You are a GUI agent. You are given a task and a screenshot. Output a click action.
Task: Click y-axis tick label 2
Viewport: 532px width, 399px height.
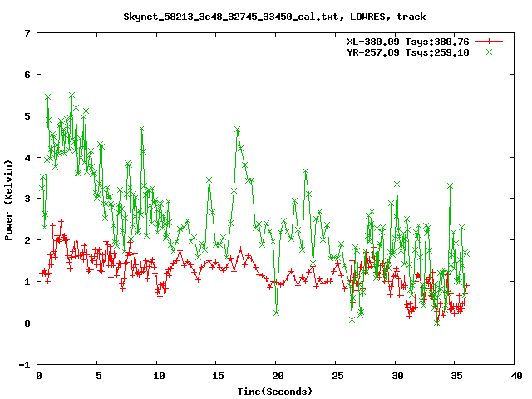27,240
